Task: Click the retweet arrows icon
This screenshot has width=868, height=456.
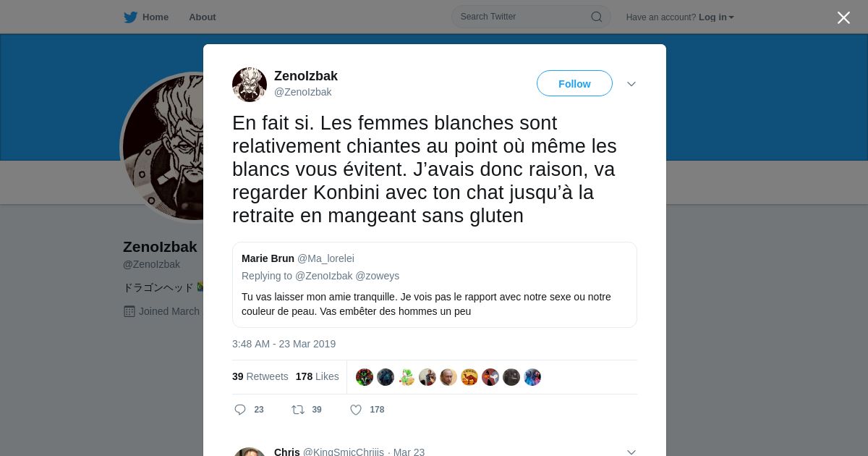Action: [298, 410]
